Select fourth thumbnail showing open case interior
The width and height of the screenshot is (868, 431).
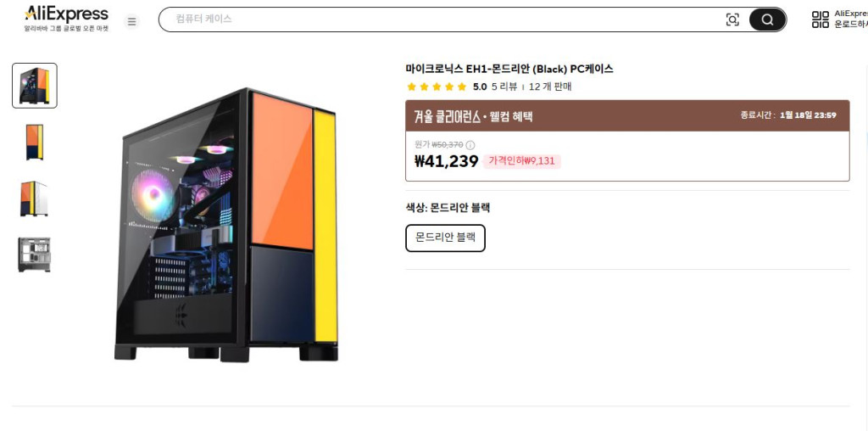[35, 255]
